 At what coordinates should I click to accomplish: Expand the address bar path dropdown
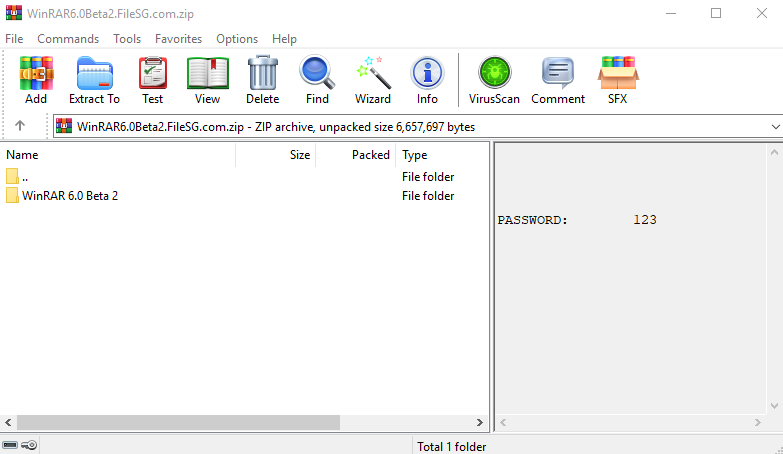coord(775,127)
